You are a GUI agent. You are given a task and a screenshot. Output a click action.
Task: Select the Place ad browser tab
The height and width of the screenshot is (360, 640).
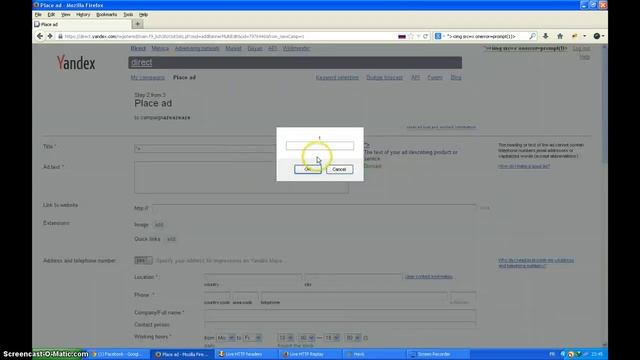(x=82, y=24)
